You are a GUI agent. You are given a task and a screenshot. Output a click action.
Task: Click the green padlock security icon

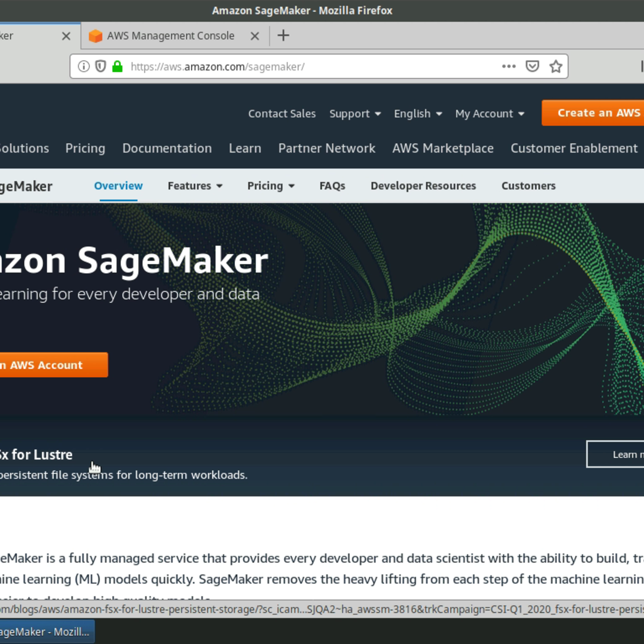click(x=118, y=67)
